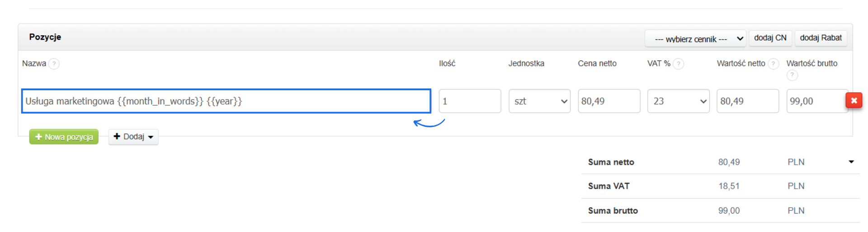
Task: Click the 'Pozycje' section header
Action: pyautogui.click(x=45, y=37)
